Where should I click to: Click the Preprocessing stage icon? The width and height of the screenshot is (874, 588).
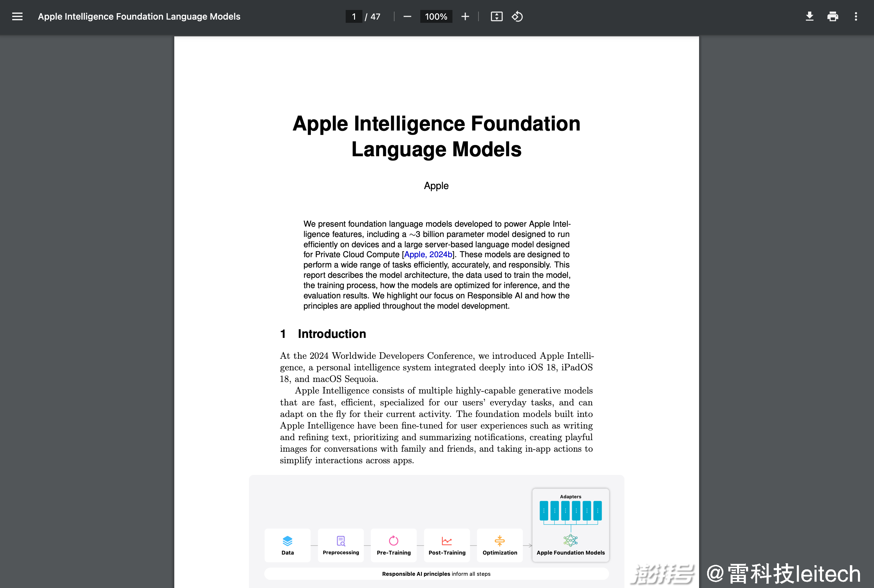coord(341,541)
